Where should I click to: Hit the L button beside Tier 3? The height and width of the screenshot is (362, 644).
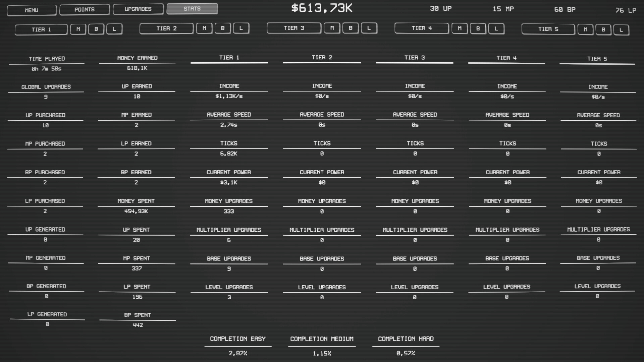tap(369, 28)
